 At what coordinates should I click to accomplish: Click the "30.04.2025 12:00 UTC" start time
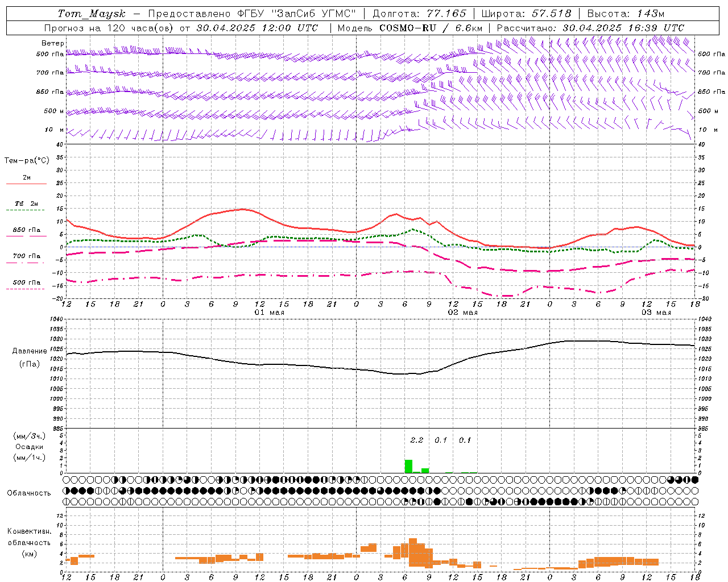click(x=257, y=28)
